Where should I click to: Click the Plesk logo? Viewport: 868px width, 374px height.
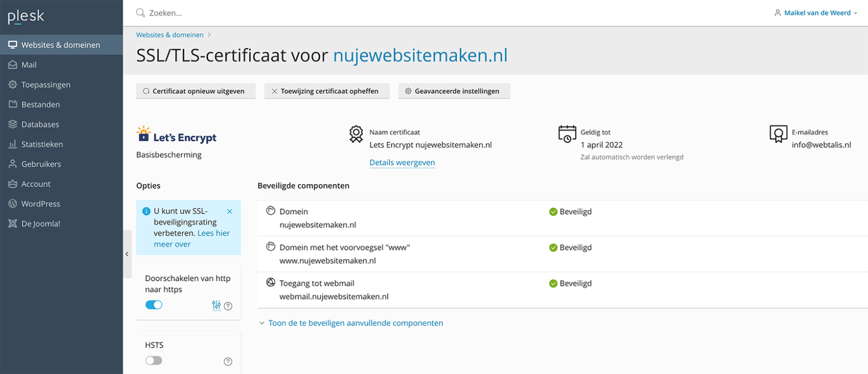(25, 16)
